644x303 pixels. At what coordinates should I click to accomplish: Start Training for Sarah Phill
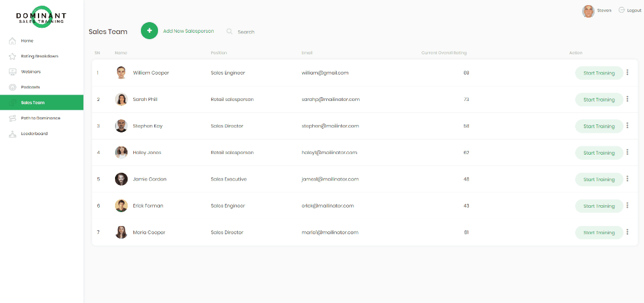(599, 100)
